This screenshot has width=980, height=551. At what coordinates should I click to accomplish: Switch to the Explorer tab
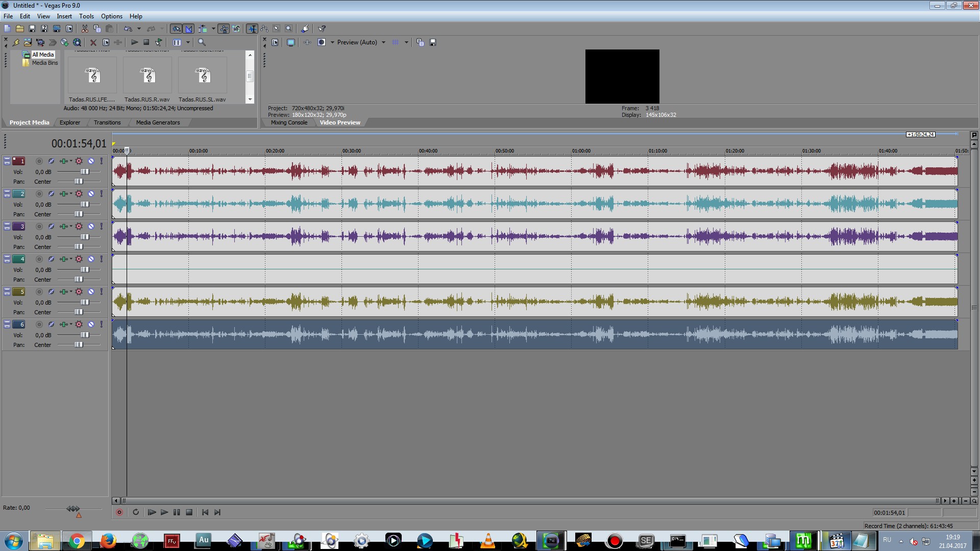(x=70, y=122)
